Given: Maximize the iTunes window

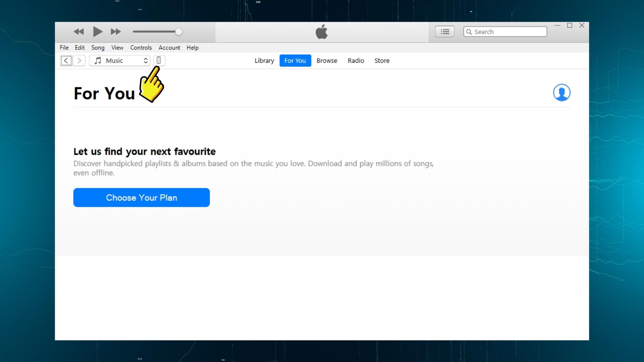Looking at the screenshot, I should [570, 25].
